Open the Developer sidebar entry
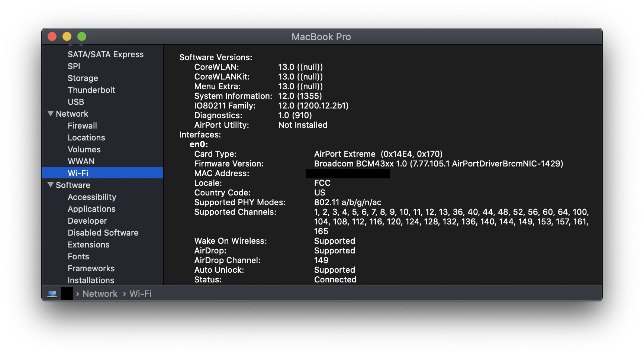Viewport: 644px width, 356px height. [87, 221]
